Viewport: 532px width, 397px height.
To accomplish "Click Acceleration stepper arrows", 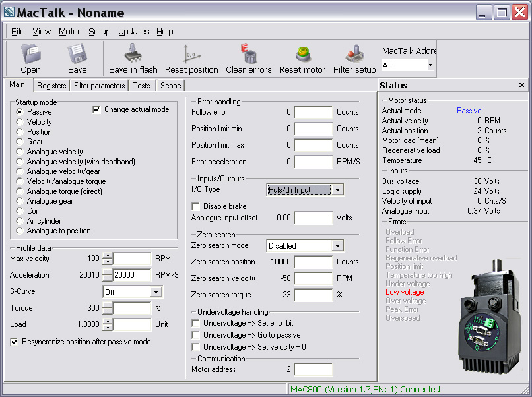I will pyautogui.click(x=107, y=275).
